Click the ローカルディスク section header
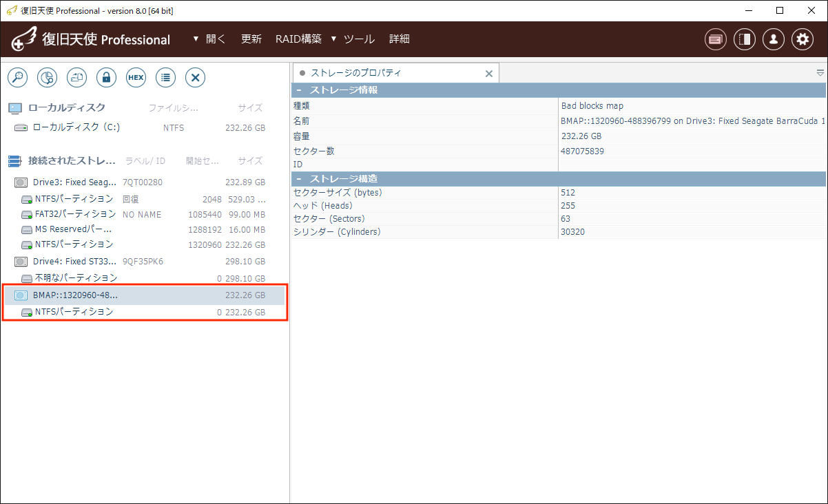828x504 pixels. 67,107
